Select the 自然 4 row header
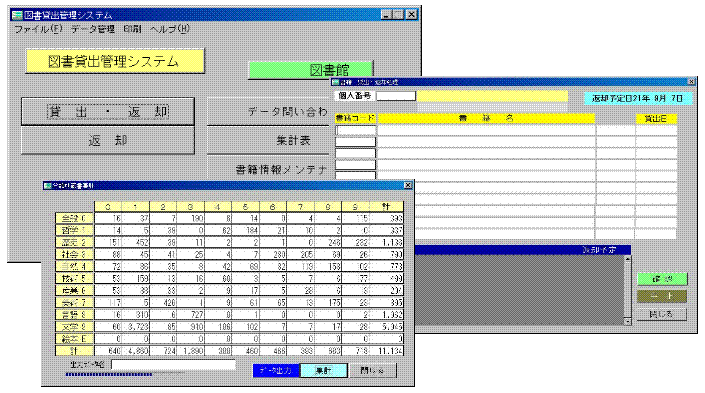The image size is (705, 393). (75, 267)
